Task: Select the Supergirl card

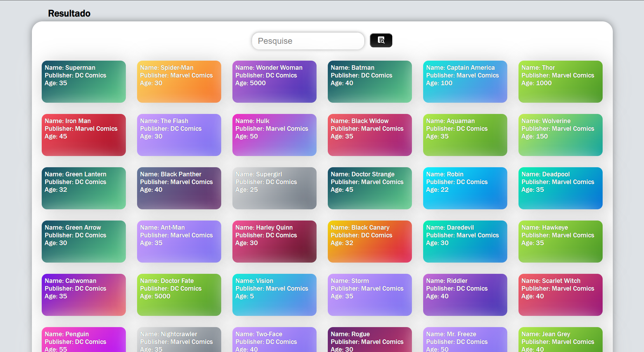Action: [274, 188]
